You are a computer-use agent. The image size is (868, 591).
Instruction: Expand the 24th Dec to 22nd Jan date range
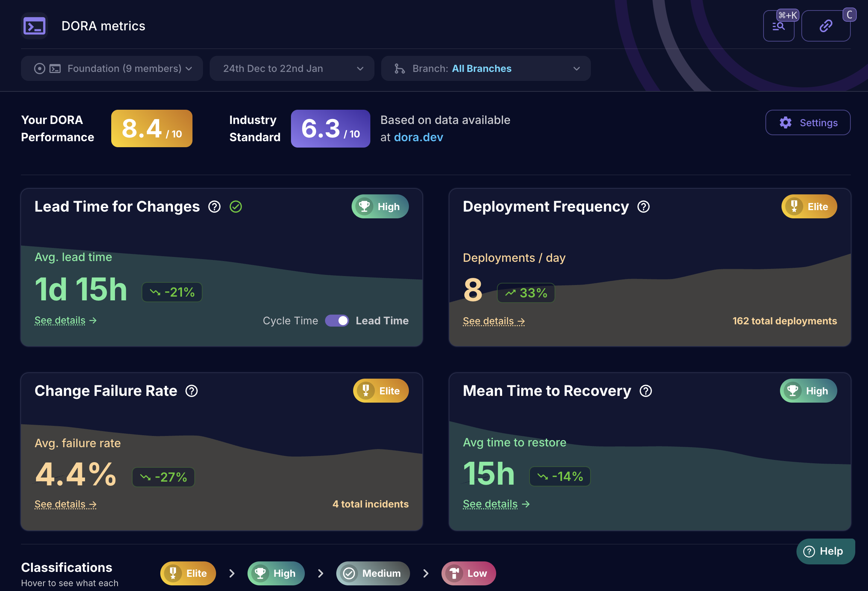point(292,69)
